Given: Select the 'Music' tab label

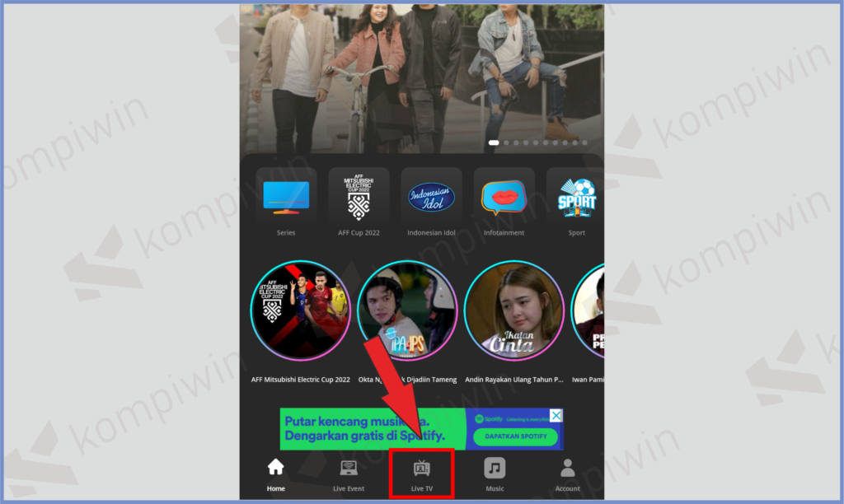Looking at the screenshot, I should 495,488.
